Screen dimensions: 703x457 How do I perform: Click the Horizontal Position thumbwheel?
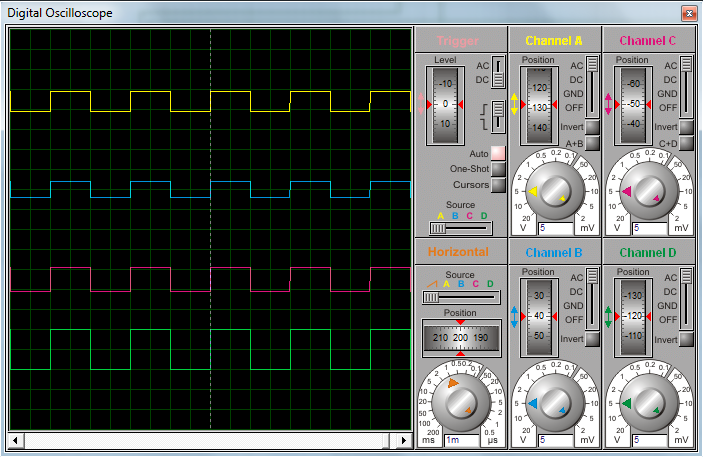(x=460, y=338)
